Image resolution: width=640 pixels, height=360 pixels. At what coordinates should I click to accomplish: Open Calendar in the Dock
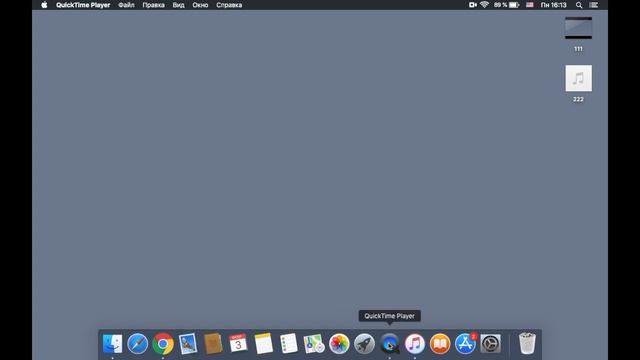pos(238,344)
